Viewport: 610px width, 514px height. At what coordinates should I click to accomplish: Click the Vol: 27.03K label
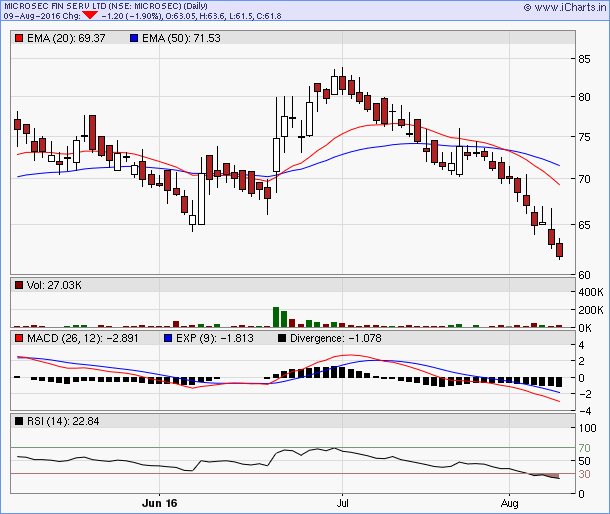click(x=54, y=285)
